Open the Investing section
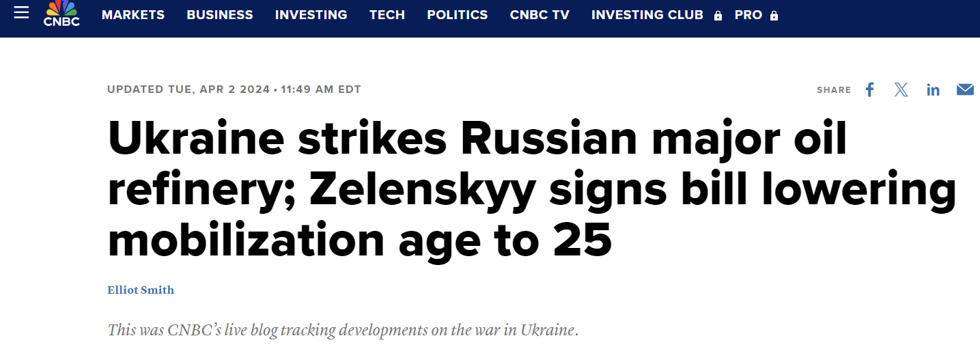 point(311,14)
